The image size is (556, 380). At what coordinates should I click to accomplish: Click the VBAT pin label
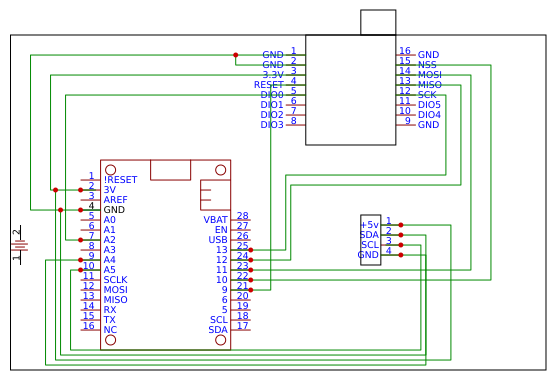(x=216, y=220)
